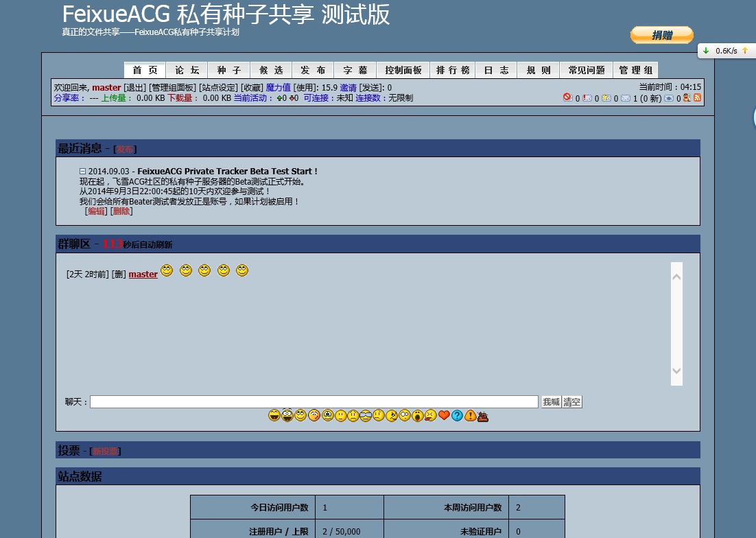The image size is (756, 538).
Task: Click 编辑 to edit the news item
Action: 96,211
